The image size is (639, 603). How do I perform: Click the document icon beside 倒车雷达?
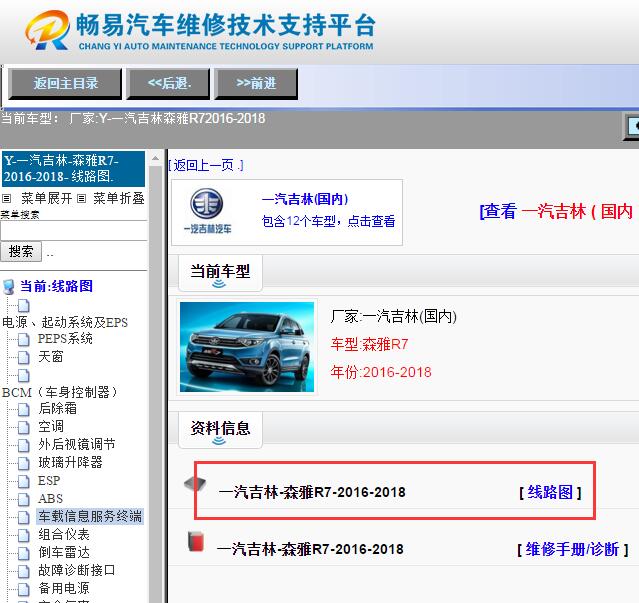tap(24, 553)
